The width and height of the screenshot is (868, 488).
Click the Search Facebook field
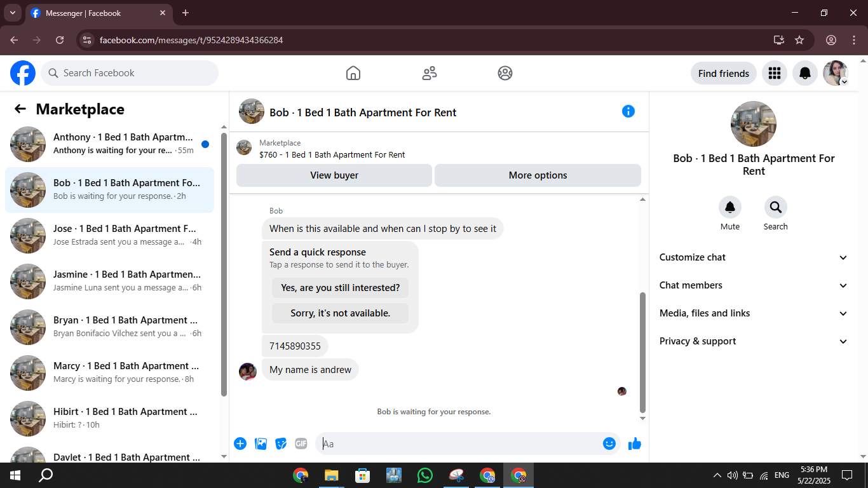[x=130, y=73]
